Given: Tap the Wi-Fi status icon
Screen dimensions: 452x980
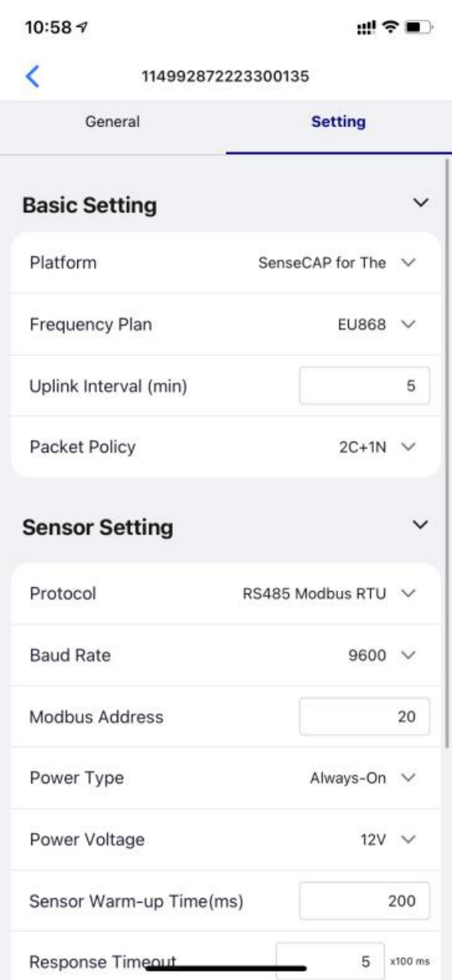Looking at the screenshot, I should [392, 28].
